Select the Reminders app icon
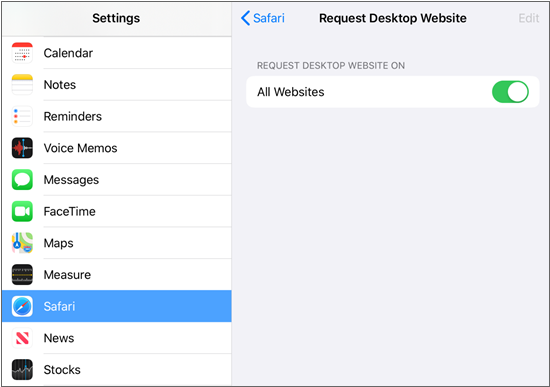The image size is (550, 387). pos(22,116)
